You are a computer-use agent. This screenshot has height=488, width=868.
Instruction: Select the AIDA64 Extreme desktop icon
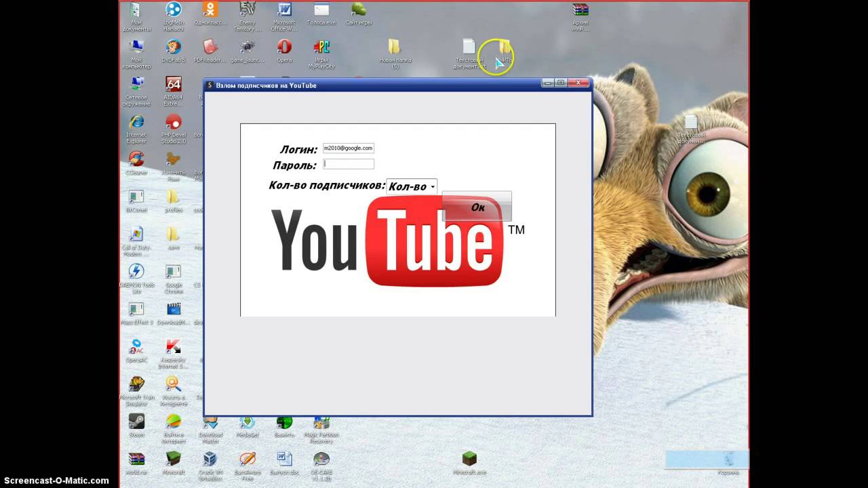174,91
